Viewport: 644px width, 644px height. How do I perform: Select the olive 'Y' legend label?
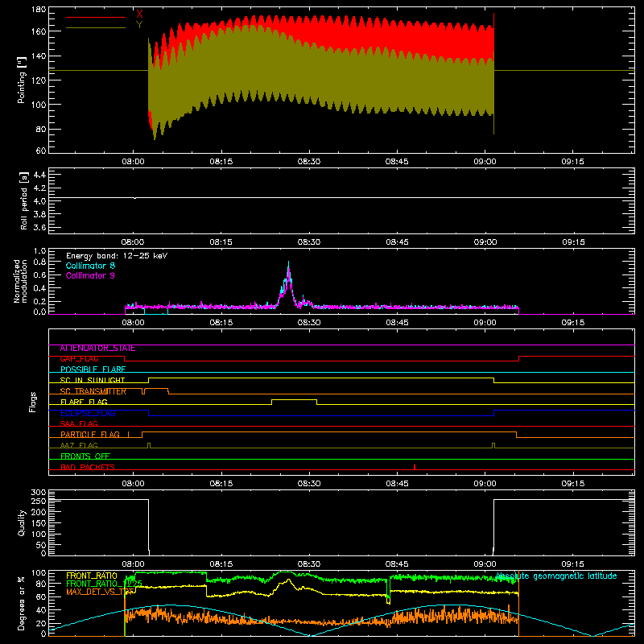pos(139,25)
